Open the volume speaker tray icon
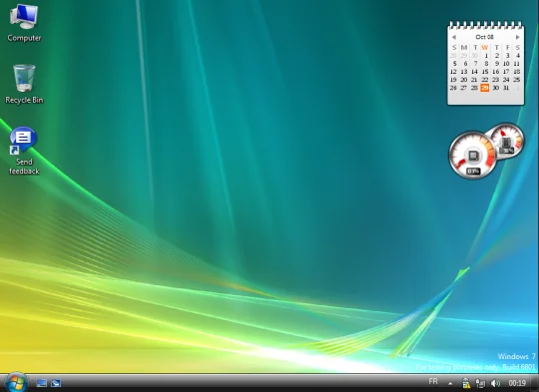 pos(495,383)
